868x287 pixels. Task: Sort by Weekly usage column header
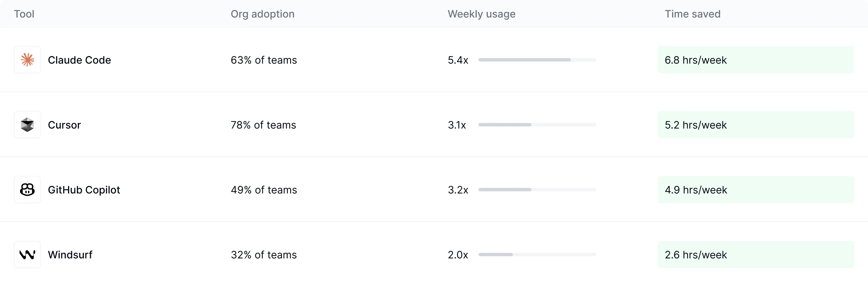(x=482, y=14)
